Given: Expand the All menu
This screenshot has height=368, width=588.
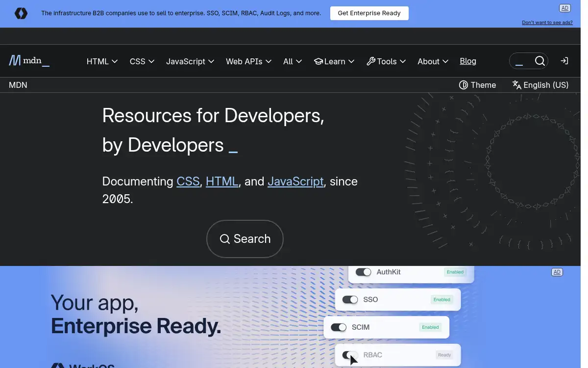Looking at the screenshot, I should click(293, 61).
